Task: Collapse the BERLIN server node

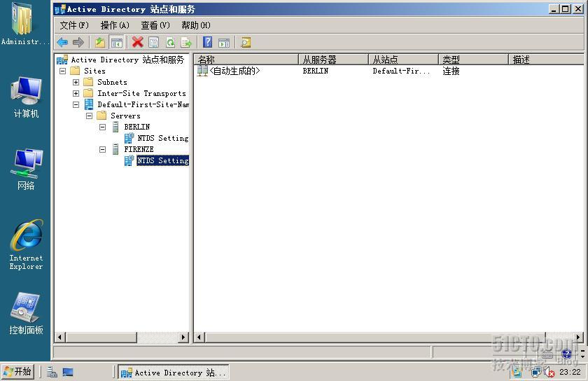Action: [x=102, y=127]
